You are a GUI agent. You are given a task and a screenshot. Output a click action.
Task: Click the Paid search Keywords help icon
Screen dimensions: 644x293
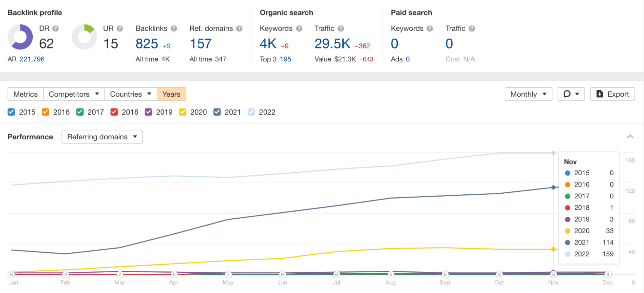tap(430, 29)
